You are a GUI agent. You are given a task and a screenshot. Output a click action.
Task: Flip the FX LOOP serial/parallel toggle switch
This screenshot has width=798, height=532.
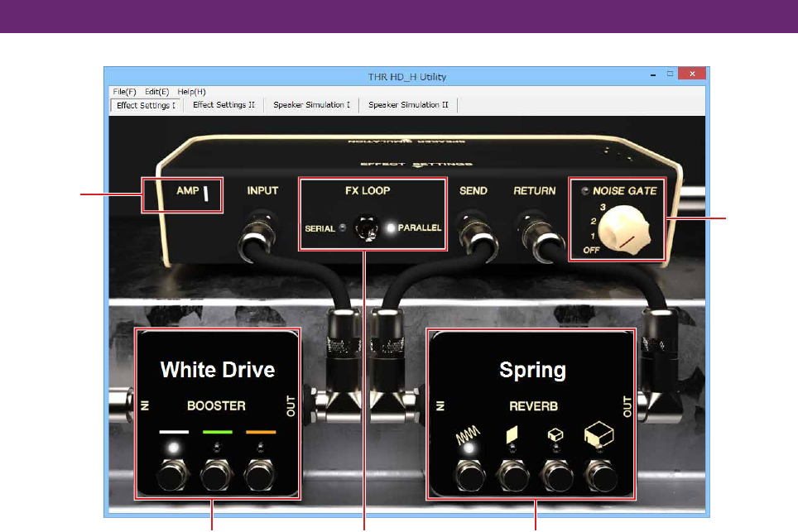click(x=367, y=228)
